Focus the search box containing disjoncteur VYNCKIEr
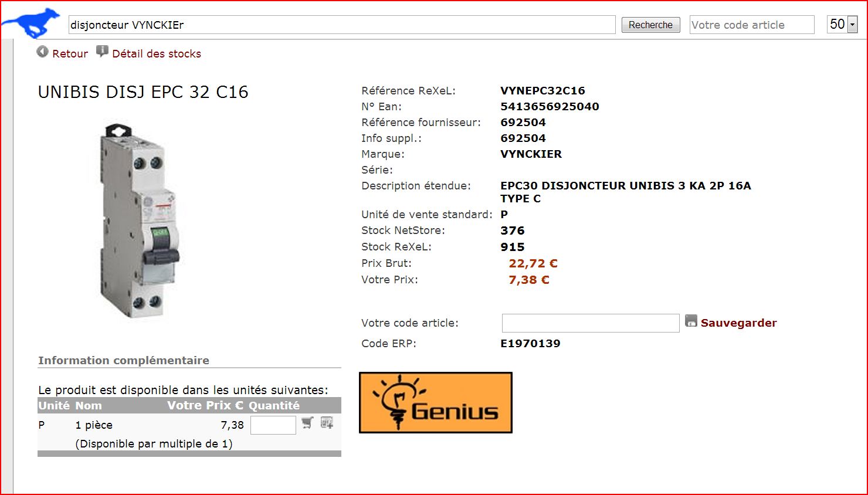 [341, 25]
